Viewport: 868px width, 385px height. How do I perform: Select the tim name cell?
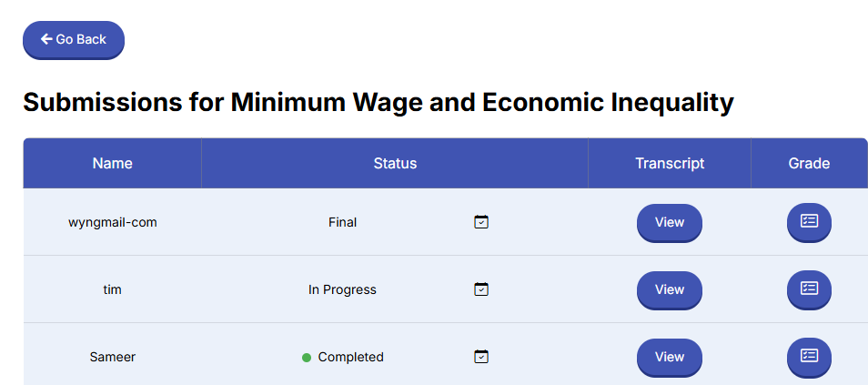[113, 289]
